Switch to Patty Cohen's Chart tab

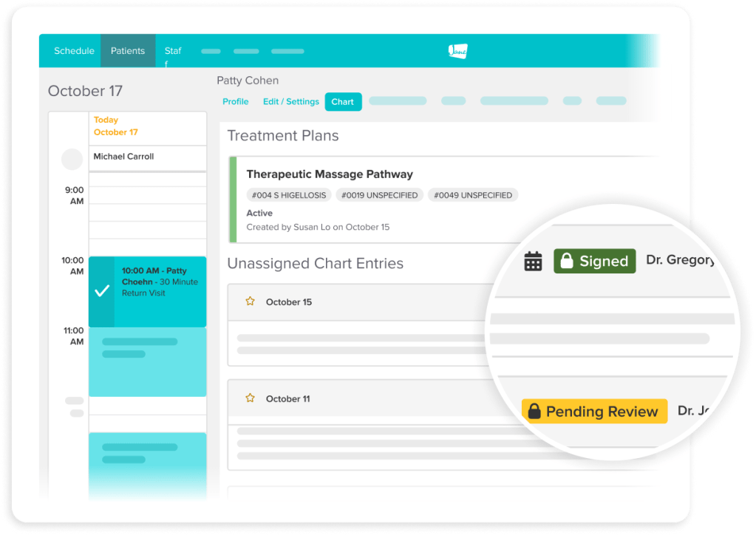342,101
